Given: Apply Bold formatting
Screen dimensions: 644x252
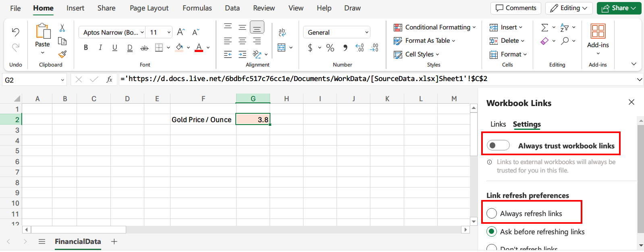Looking at the screenshot, I should (x=86, y=48).
